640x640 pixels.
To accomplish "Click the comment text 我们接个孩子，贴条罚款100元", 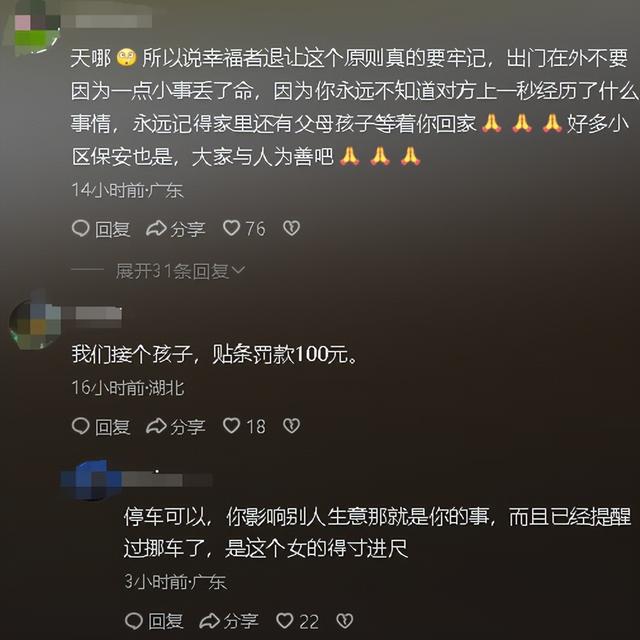I will point(215,354).
